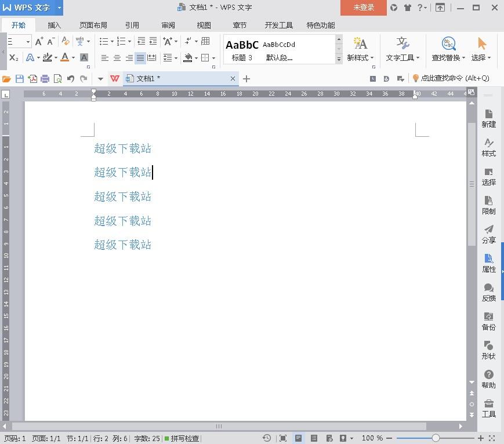504x444 pixels.
Task: Open 属性 side panel
Action: [488, 263]
